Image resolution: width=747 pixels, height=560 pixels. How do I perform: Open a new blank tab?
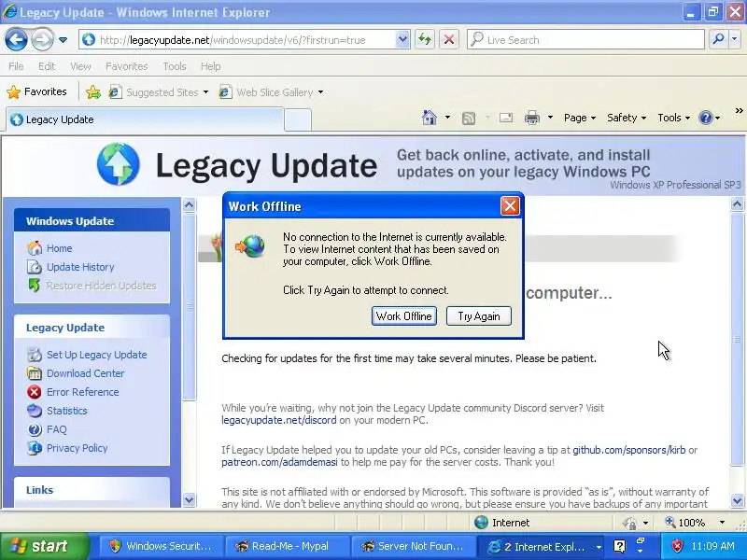coord(298,119)
